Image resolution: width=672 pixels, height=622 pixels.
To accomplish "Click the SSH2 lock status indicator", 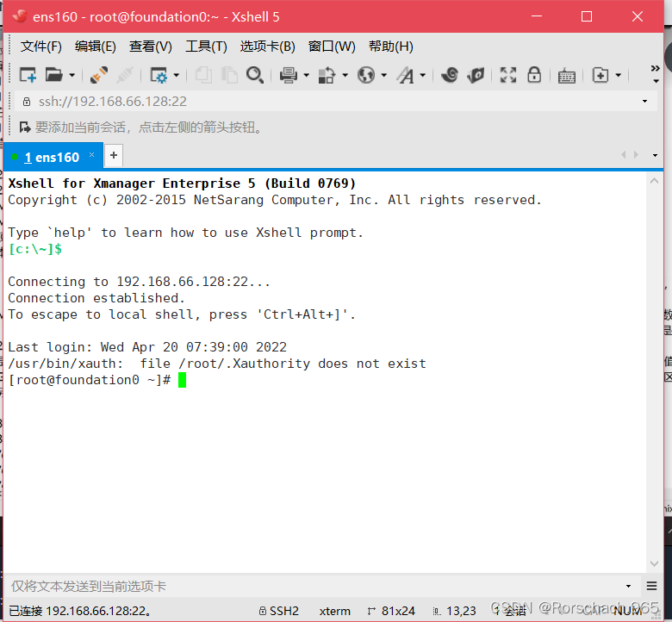I will 278,611.
